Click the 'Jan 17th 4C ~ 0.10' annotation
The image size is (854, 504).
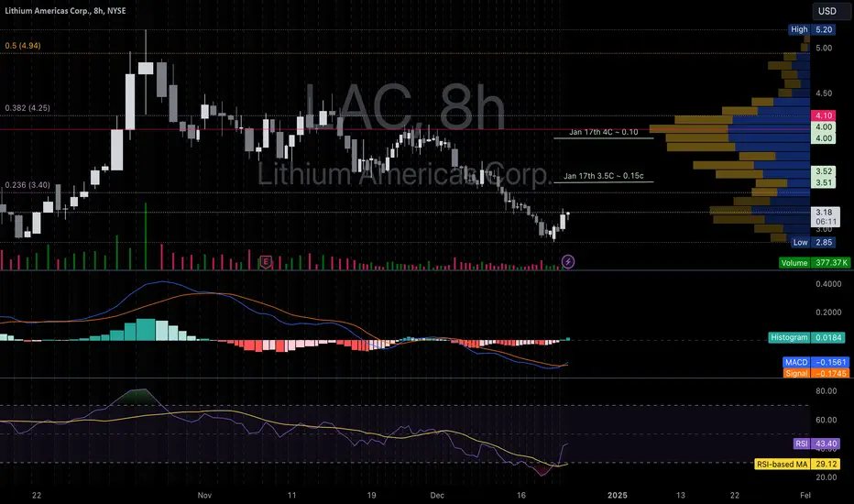pos(604,132)
